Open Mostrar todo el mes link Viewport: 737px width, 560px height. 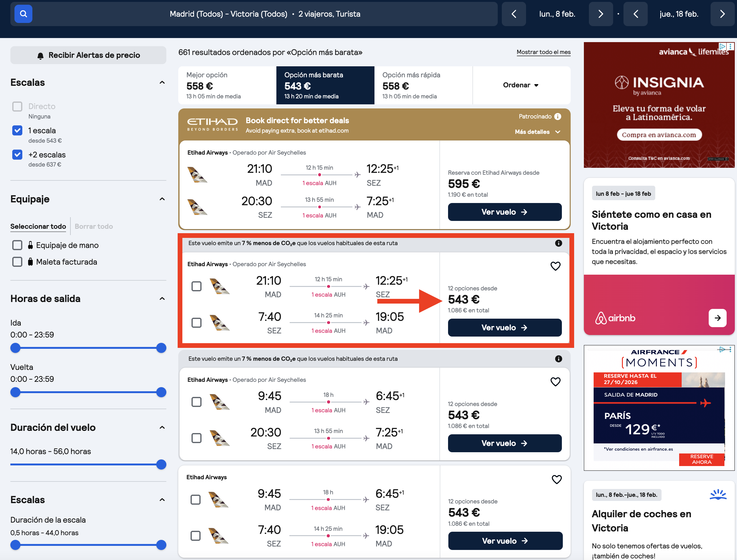click(x=543, y=52)
